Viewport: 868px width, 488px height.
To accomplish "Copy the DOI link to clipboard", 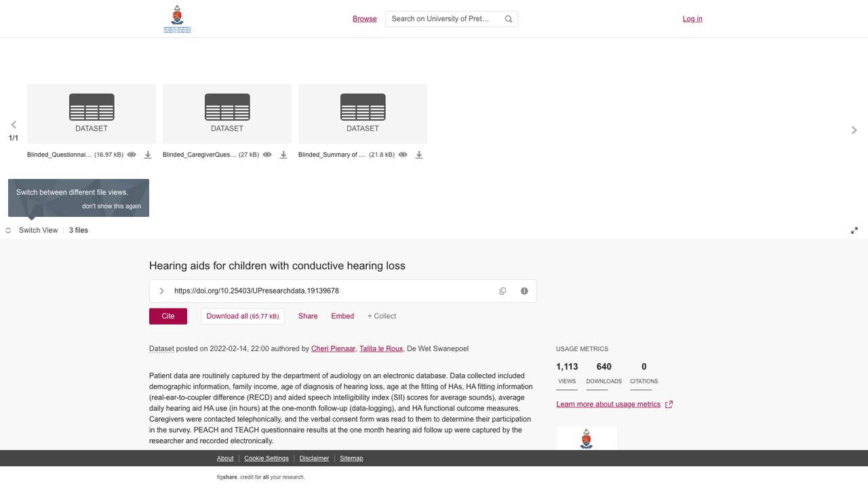I will click(502, 291).
